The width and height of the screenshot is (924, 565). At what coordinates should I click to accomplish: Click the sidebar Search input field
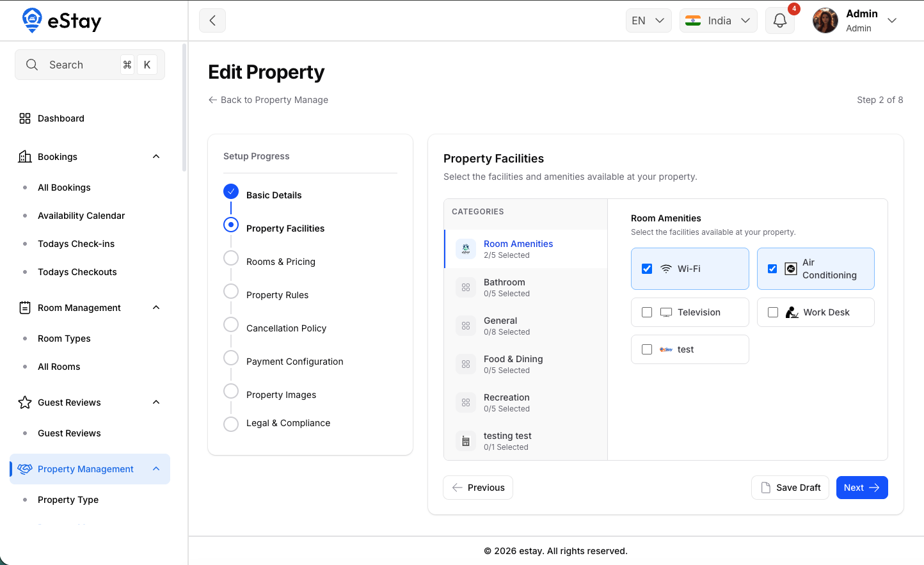tap(90, 65)
